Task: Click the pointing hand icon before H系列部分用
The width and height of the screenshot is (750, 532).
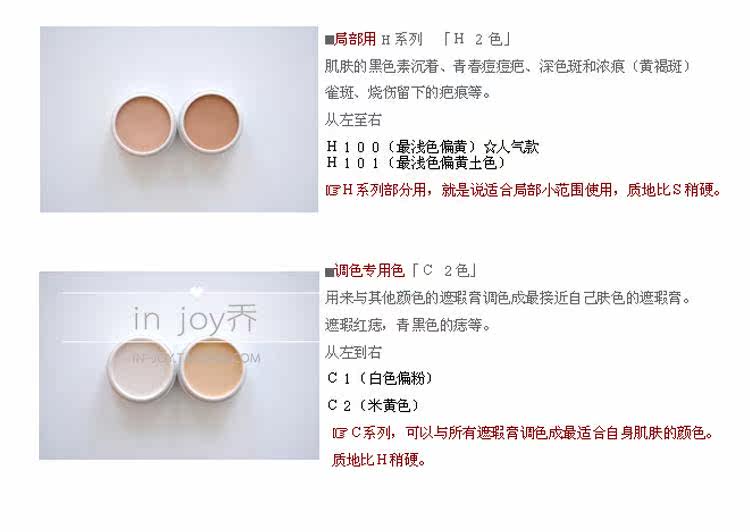Action: [x=332, y=190]
